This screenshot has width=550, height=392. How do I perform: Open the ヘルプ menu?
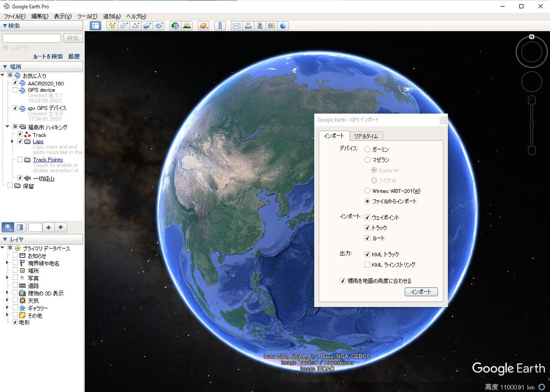coord(137,16)
